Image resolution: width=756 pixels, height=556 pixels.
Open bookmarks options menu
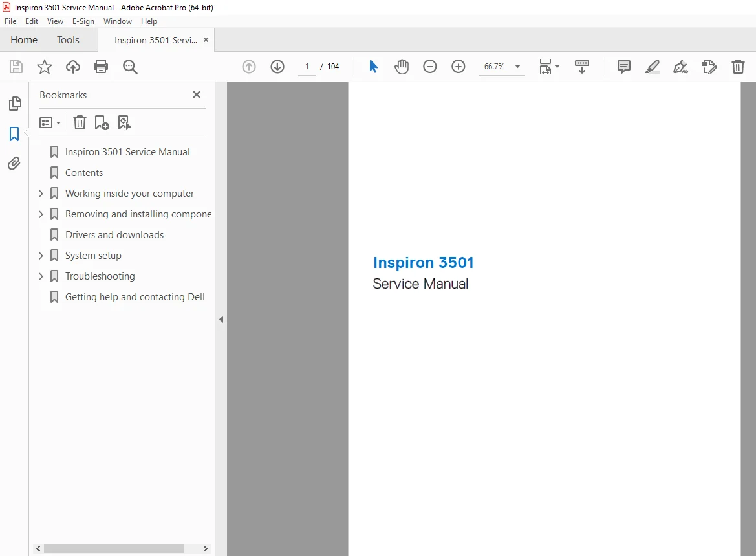pyautogui.click(x=50, y=122)
